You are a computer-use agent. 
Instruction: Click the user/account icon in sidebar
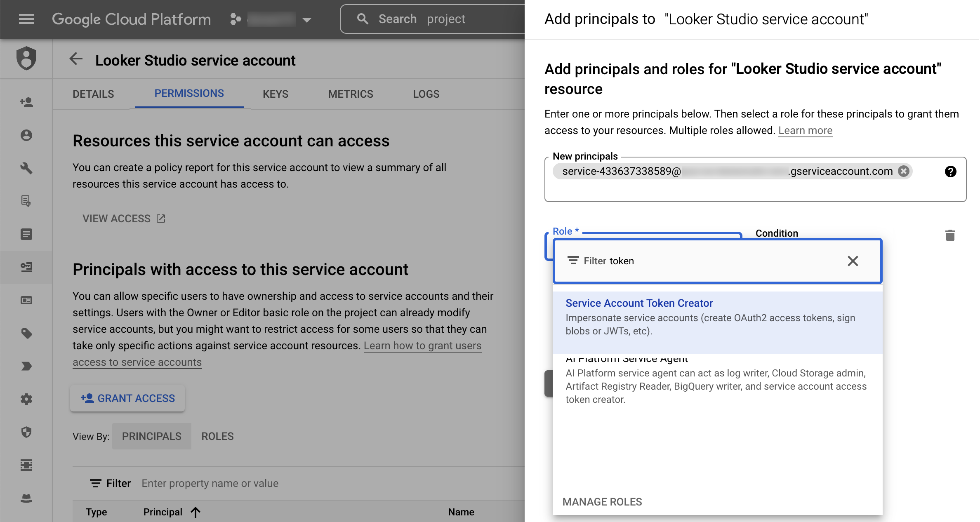tap(26, 135)
